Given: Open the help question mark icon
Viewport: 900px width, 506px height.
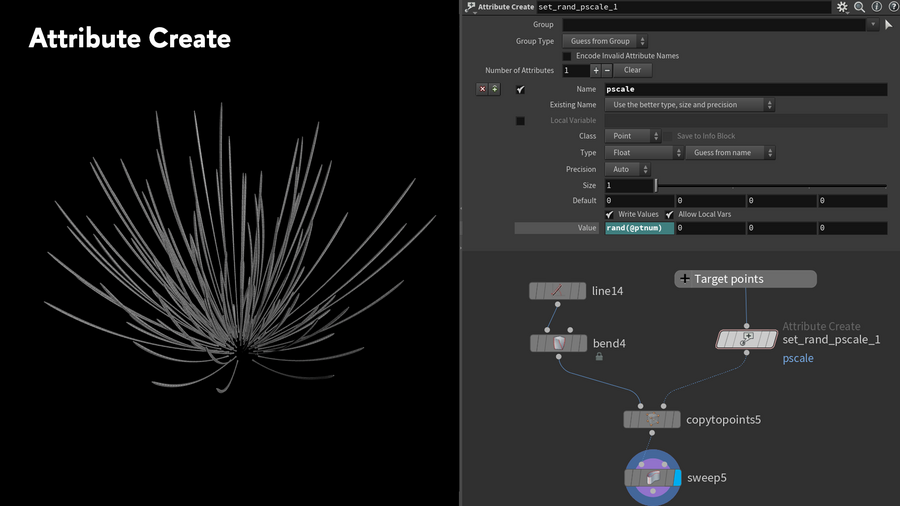Looking at the screenshot, I should (x=893, y=7).
